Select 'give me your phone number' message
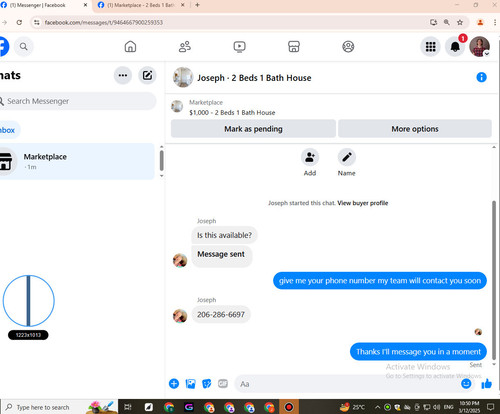 pos(380,281)
